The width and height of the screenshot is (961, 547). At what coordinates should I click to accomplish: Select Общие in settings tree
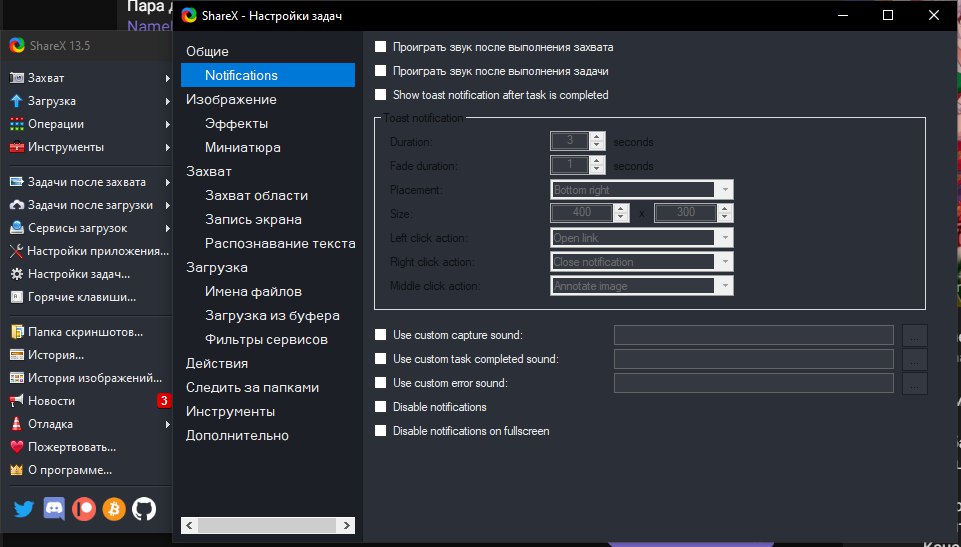pyautogui.click(x=207, y=51)
